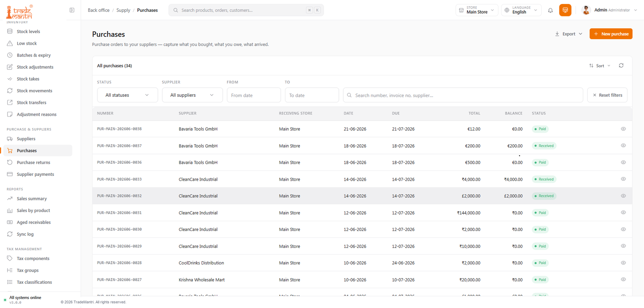Image resolution: width=644 pixels, height=308 pixels.
Task: Expand the Main Store selector
Action: pos(477,10)
